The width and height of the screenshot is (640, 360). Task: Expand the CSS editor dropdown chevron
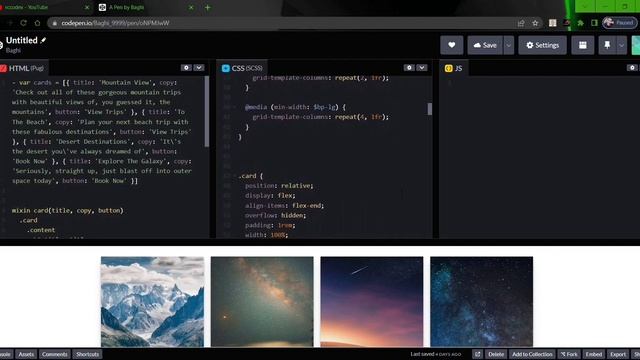[x=422, y=68]
